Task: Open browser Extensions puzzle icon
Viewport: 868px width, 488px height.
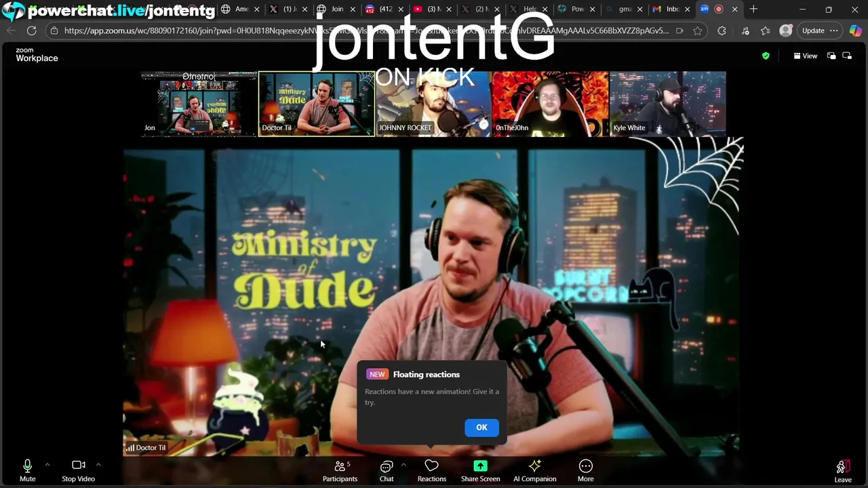Action: click(722, 30)
